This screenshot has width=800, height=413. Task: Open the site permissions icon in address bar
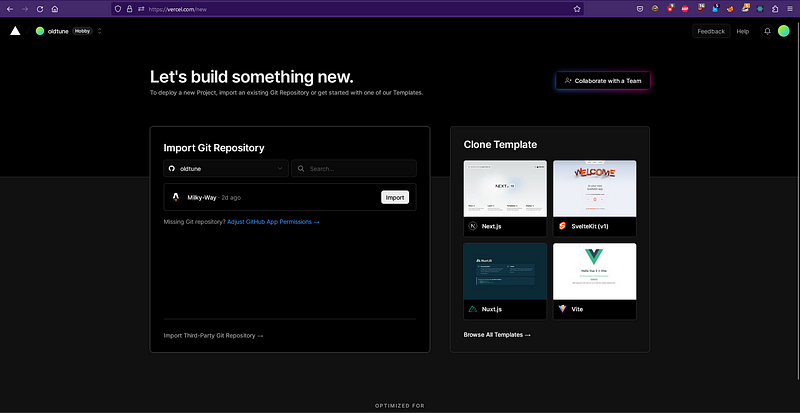(x=141, y=9)
